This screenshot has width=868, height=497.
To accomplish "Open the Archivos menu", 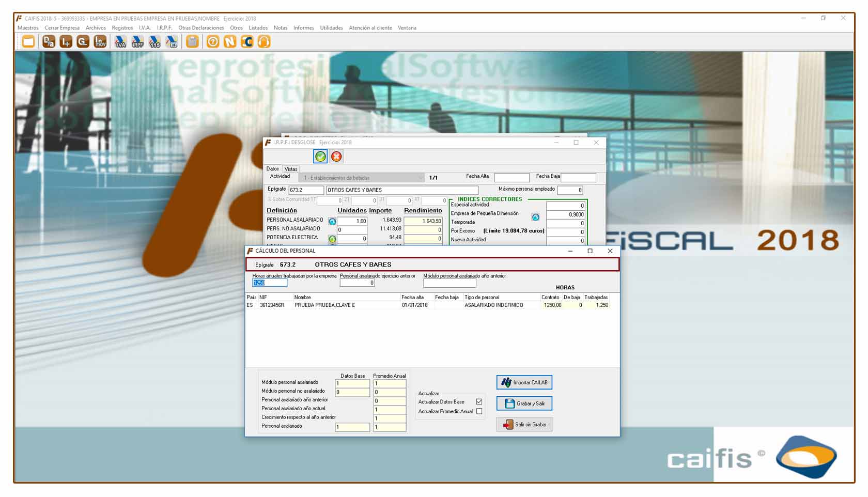I will tap(96, 28).
